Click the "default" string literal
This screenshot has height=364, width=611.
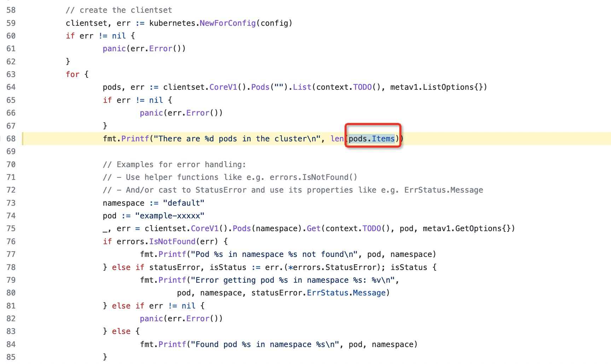(184, 203)
